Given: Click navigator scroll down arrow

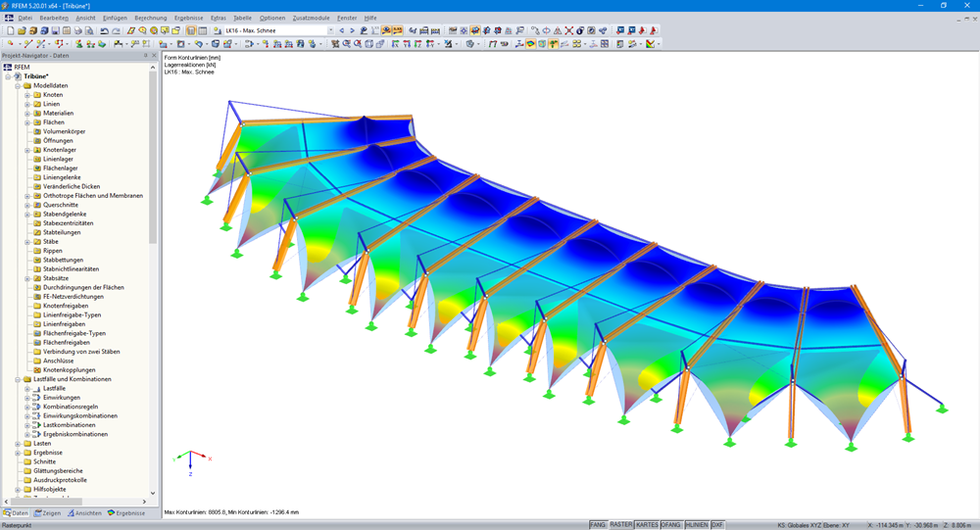Looking at the screenshot, I should click(153, 493).
